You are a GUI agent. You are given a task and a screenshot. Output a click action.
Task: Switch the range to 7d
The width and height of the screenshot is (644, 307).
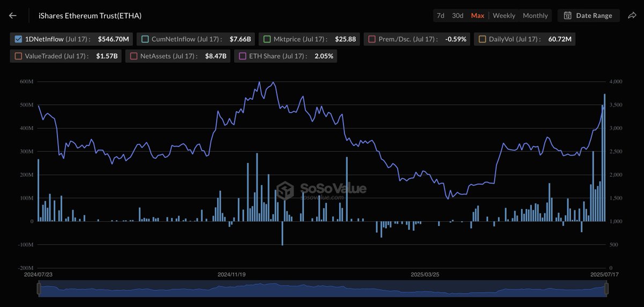tap(441, 16)
